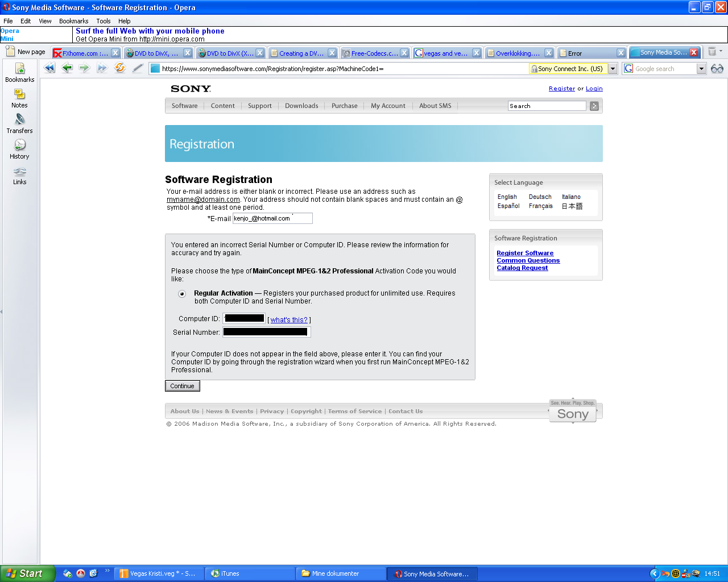
Task: Click the Continue button
Action: [182, 386]
